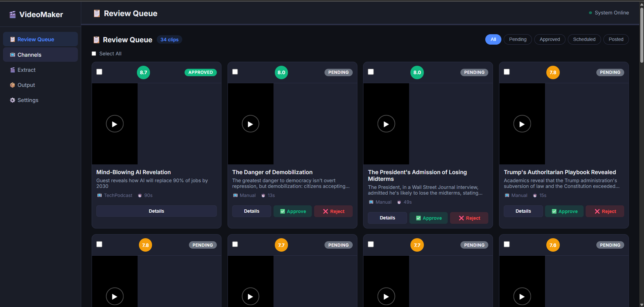Open the Extract section
Screen dimensions: 644x307
26,70
